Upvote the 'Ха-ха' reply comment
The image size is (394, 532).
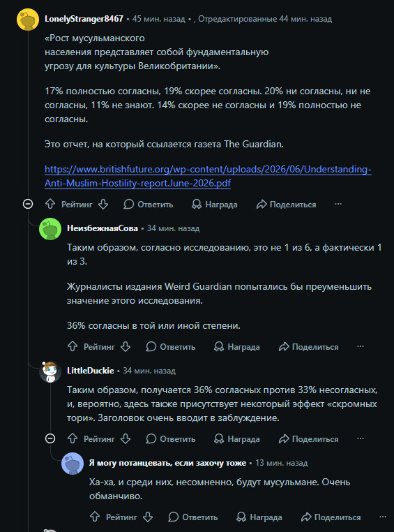point(95,517)
